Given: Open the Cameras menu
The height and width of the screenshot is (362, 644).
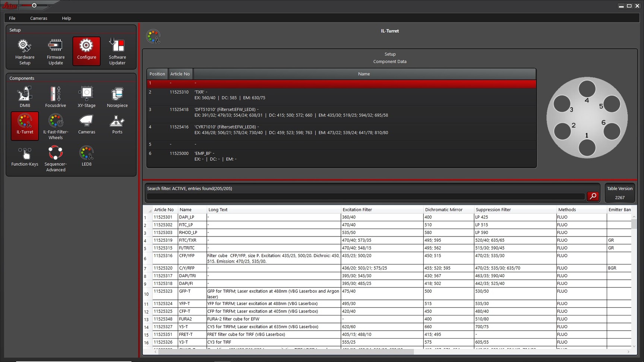Looking at the screenshot, I should pyautogui.click(x=38, y=18).
